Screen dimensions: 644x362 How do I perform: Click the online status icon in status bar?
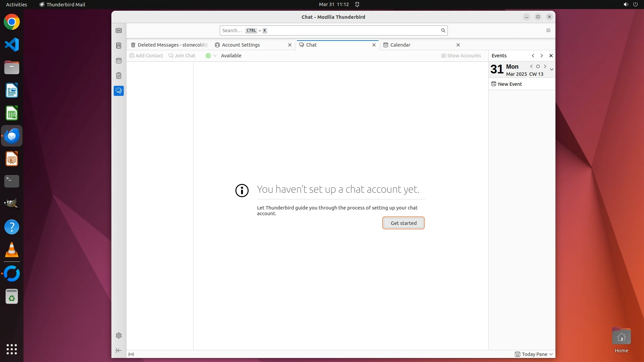[x=131, y=354]
